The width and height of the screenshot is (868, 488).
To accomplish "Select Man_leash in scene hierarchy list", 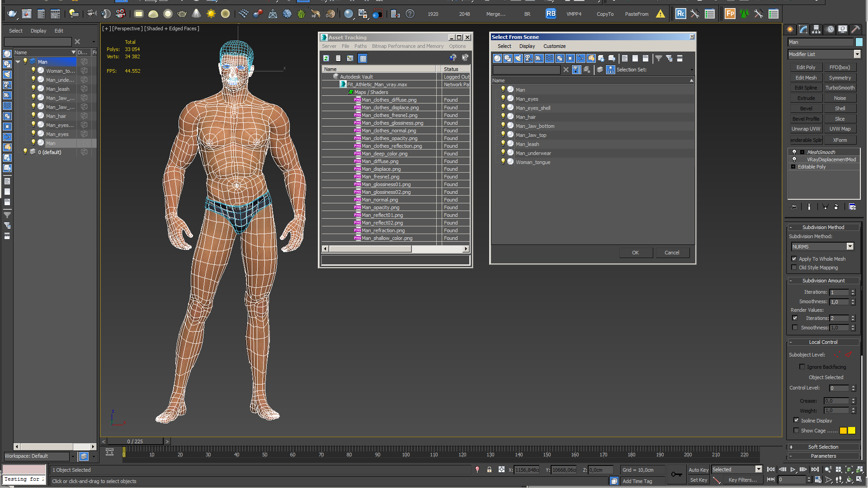I will 526,144.
